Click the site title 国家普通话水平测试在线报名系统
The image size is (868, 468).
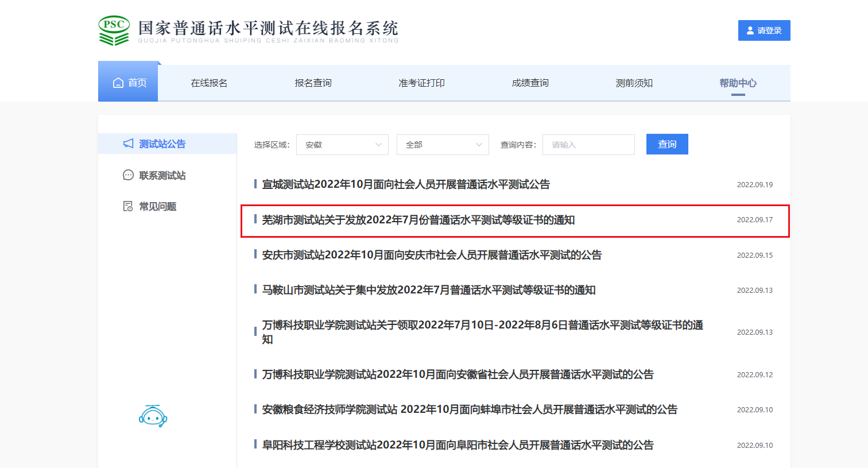point(268,28)
